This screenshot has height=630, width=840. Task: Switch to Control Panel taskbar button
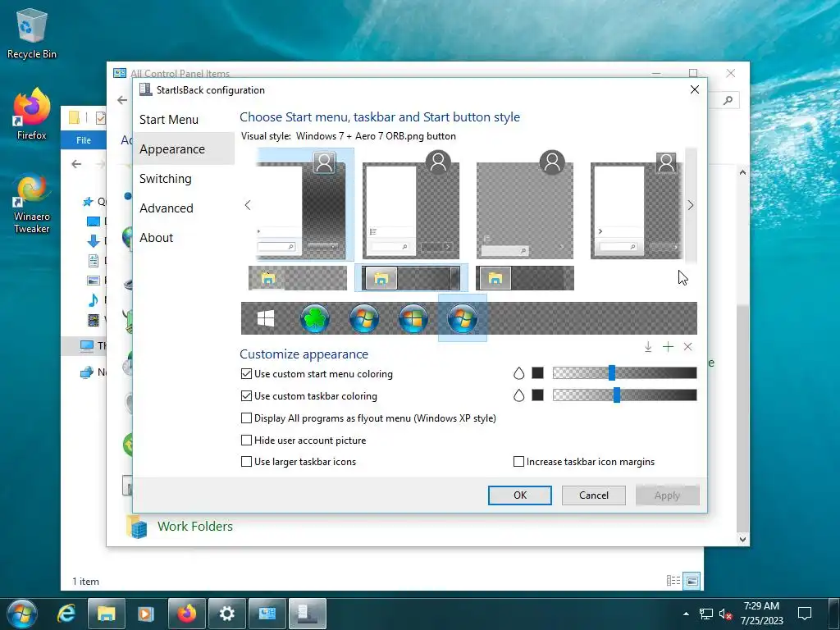(x=267, y=614)
